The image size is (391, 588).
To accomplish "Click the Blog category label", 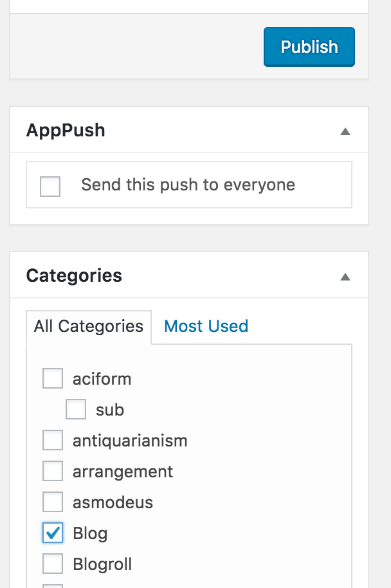I will coord(91,533).
